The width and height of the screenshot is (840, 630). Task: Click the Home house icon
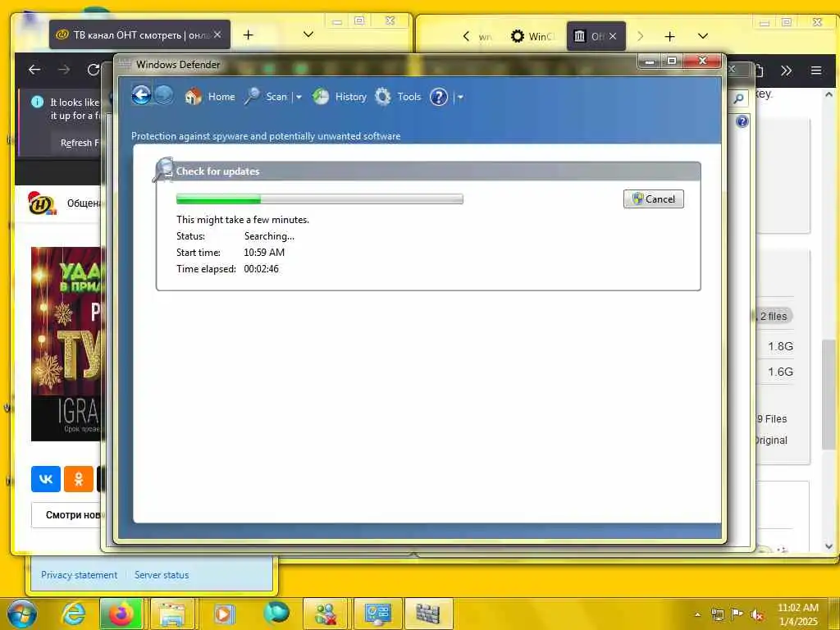[x=194, y=97]
